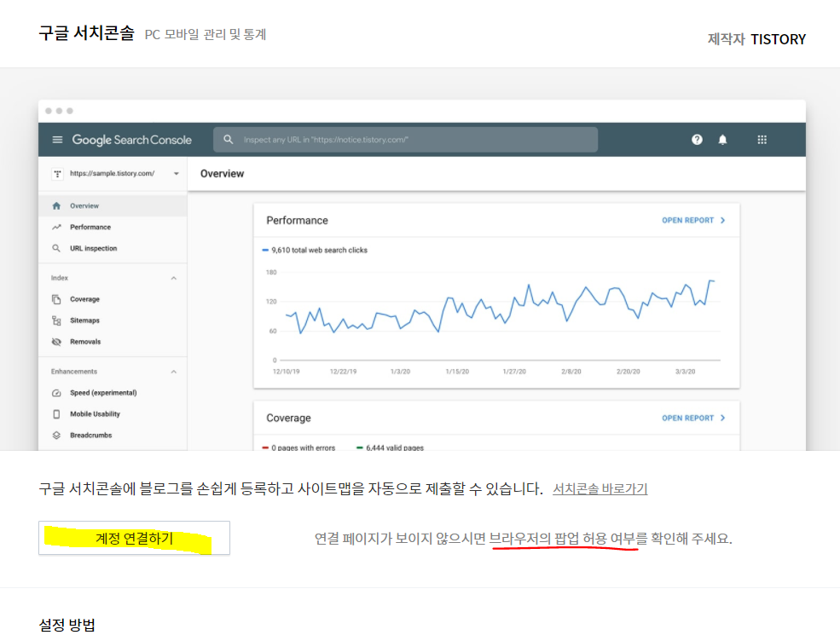Click the 6,444 valid pages legend
The height and width of the screenshot is (635, 840).
click(390, 447)
